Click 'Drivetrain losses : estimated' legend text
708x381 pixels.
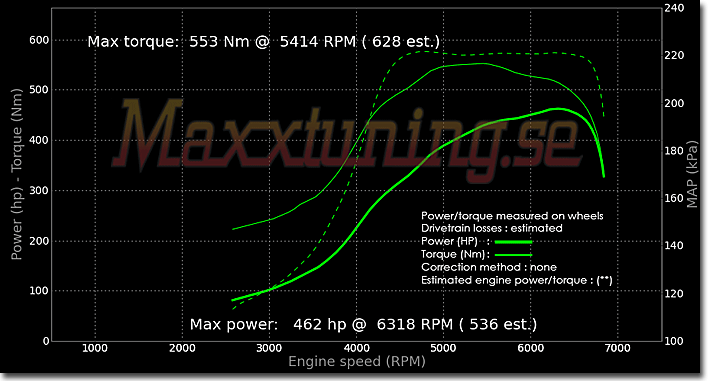(x=492, y=228)
